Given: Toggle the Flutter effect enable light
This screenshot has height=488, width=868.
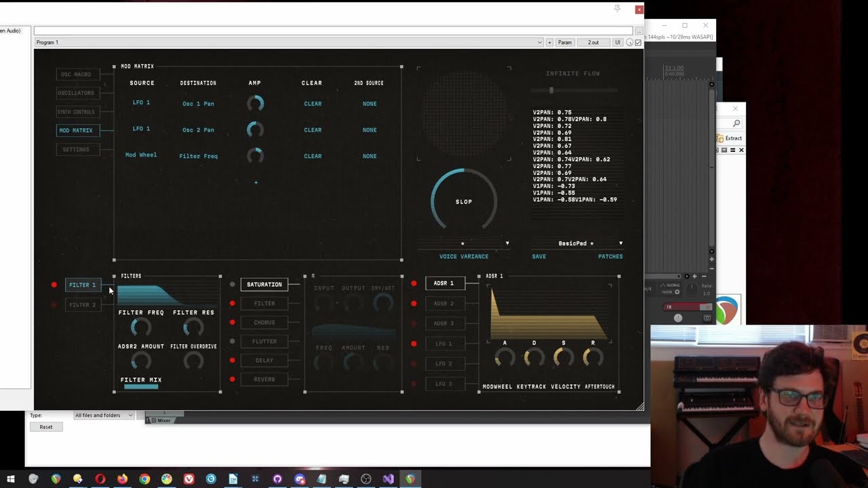Looking at the screenshot, I should [x=233, y=342].
